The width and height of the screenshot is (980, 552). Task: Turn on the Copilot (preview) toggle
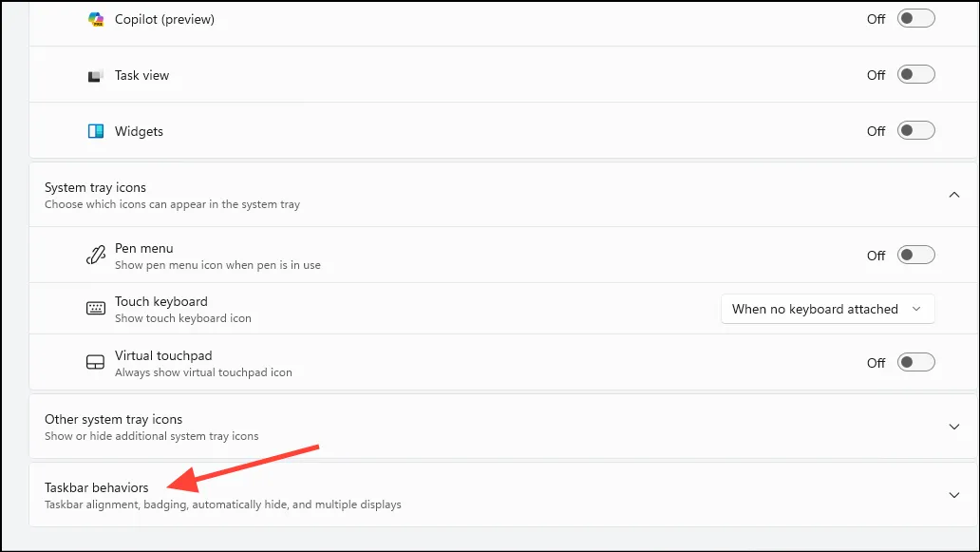pyautogui.click(x=915, y=19)
